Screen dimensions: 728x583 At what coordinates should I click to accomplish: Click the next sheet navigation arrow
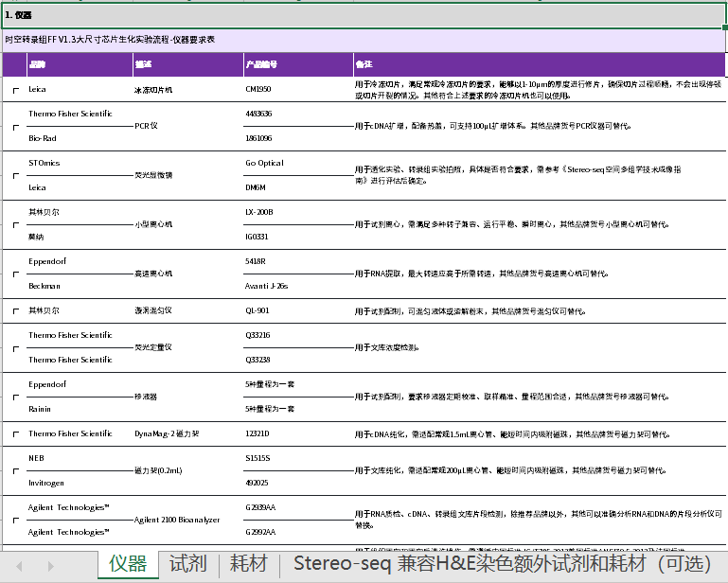[x=50, y=566]
